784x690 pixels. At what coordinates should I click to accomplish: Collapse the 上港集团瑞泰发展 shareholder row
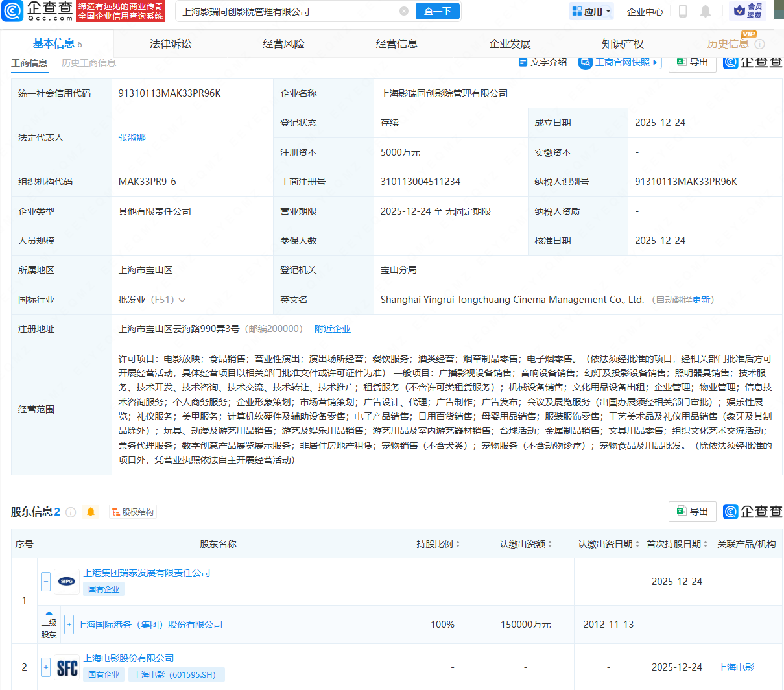point(45,582)
